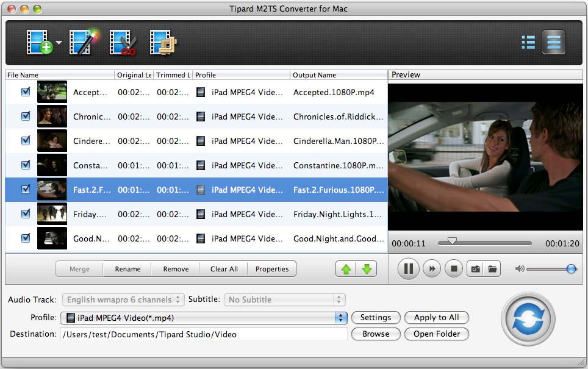The image size is (588, 369).
Task: Click the Add Video file icon
Action: click(40, 43)
